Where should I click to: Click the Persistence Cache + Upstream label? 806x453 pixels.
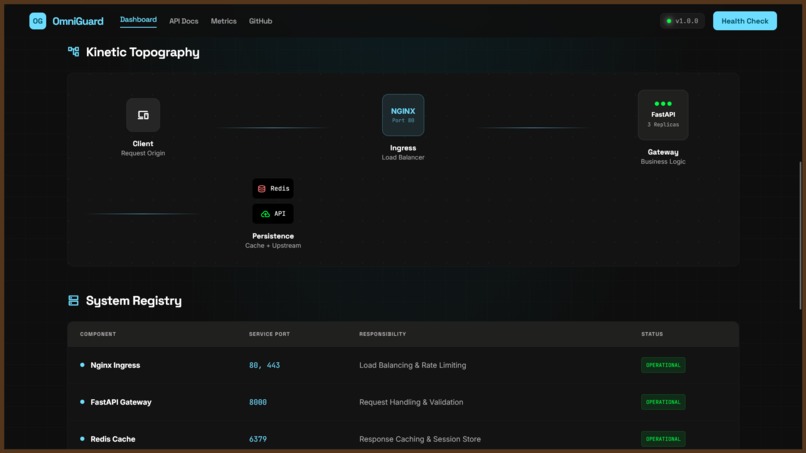tap(273, 240)
